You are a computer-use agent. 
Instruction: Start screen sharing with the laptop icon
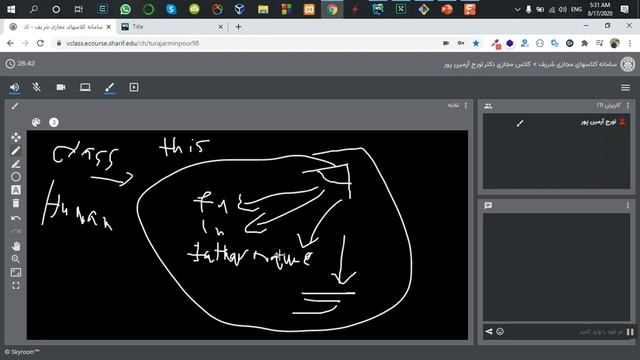85,87
